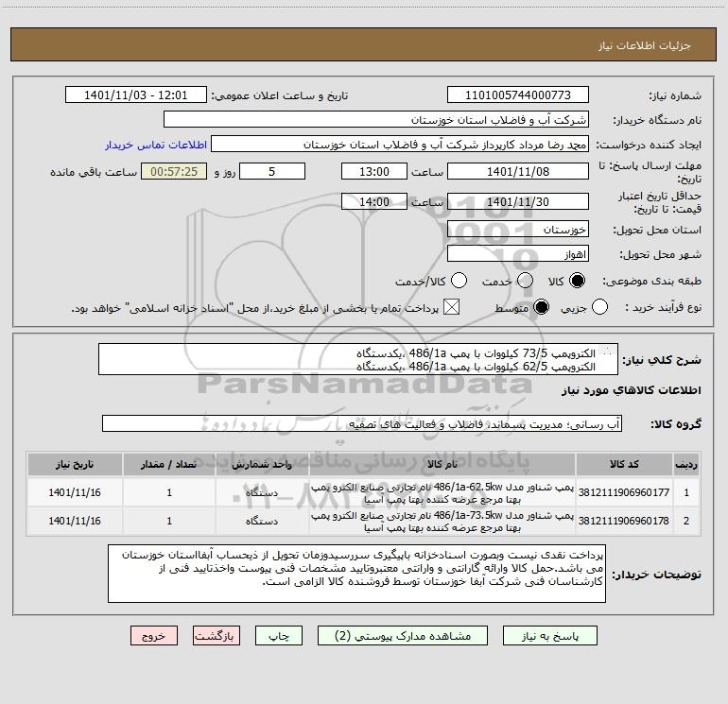
Task: Click the announcement date field 1401/11/03 - 12:01
Action: click(x=135, y=95)
